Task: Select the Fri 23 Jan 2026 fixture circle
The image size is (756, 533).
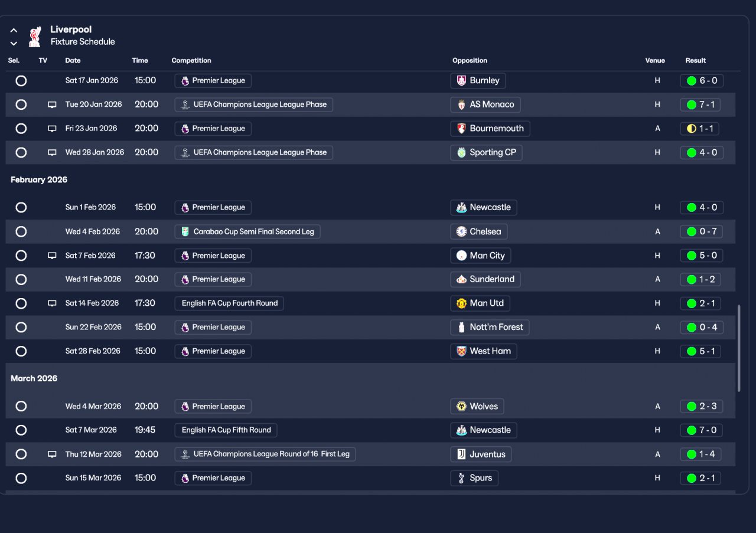Action: tap(21, 129)
